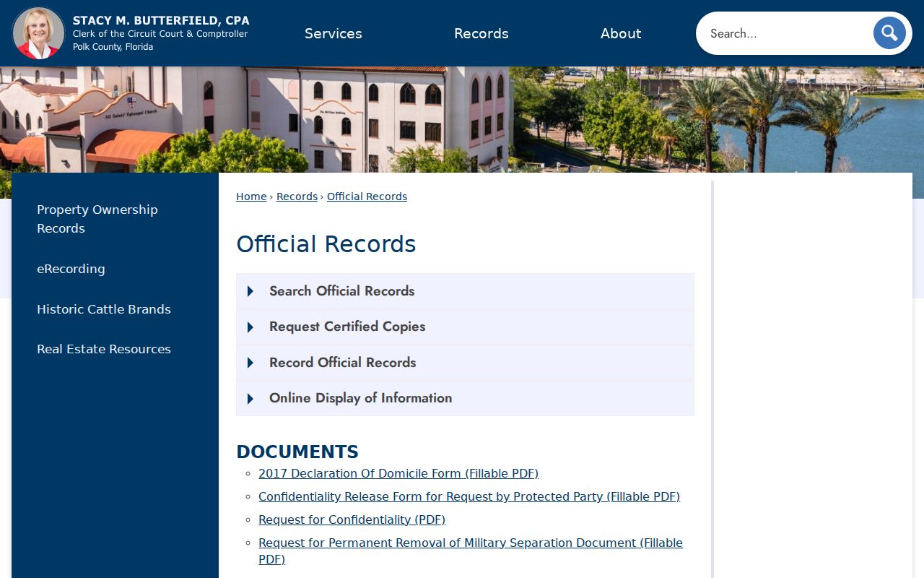Open 2017 Declaration Of Domicile Form PDF
Image resolution: width=924 pixels, height=578 pixels.
coord(398,474)
